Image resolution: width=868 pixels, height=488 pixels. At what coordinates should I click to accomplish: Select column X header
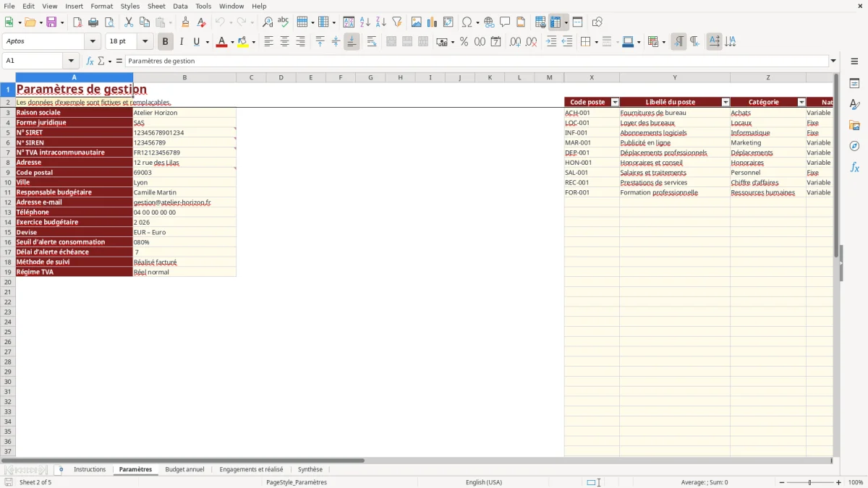click(x=592, y=77)
